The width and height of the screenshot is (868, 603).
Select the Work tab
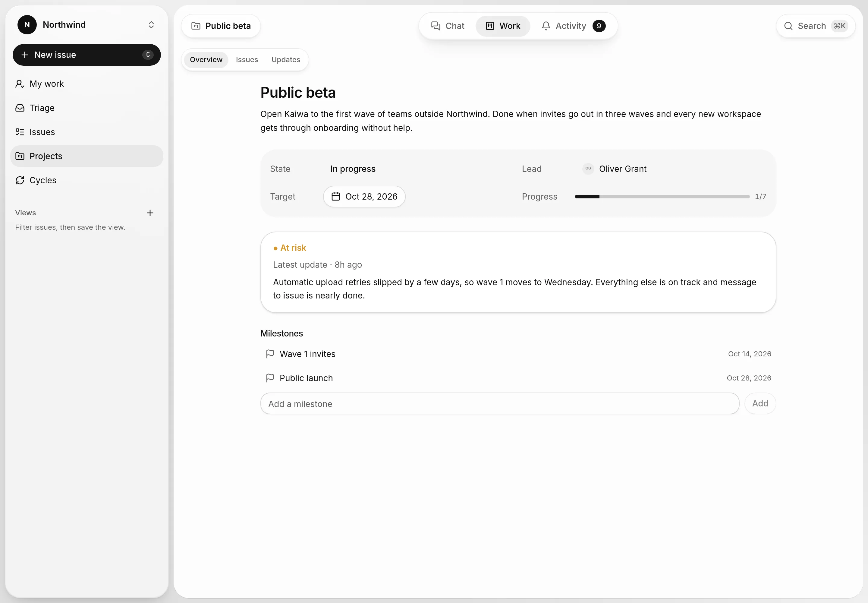click(x=503, y=26)
